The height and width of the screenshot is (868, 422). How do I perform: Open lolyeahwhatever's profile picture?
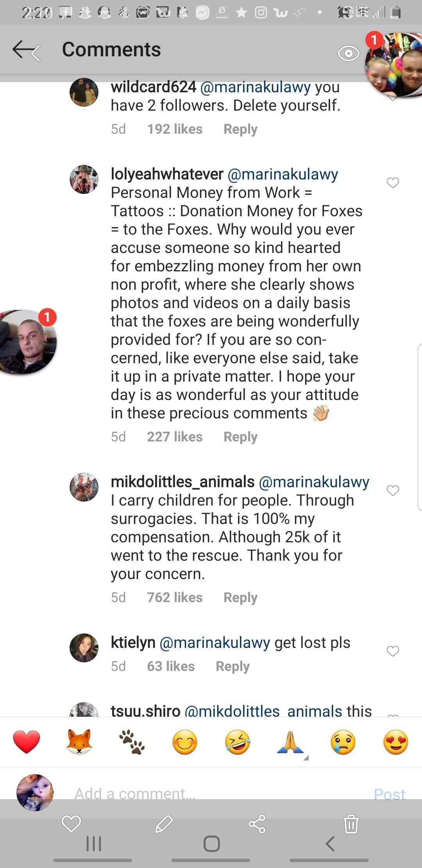click(84, 179)
